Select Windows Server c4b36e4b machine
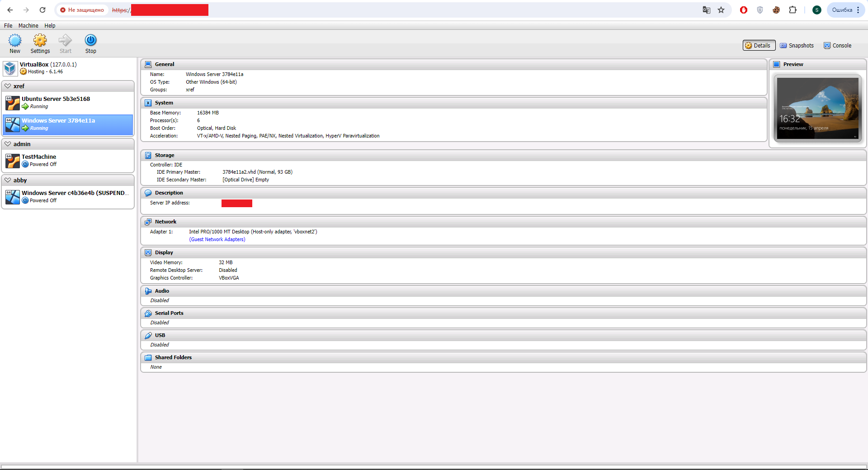Screen dimensions: 868x470 (68, 197)
